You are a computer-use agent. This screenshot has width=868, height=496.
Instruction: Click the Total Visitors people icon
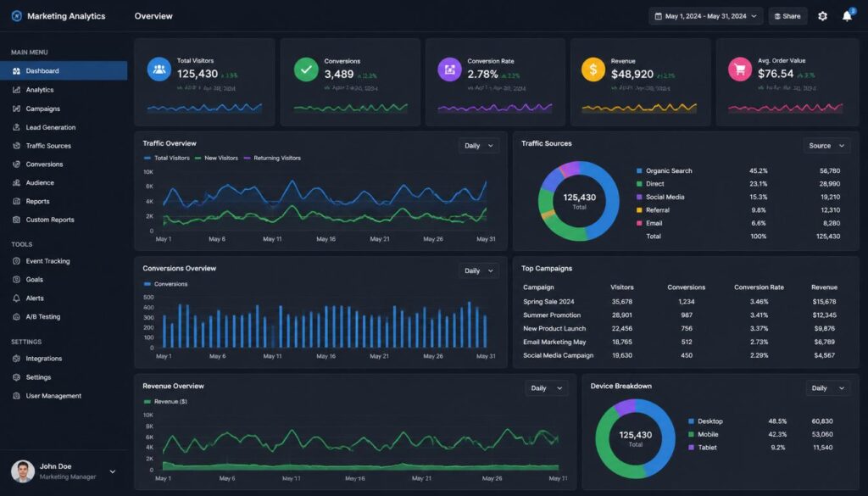click(159, 70)
